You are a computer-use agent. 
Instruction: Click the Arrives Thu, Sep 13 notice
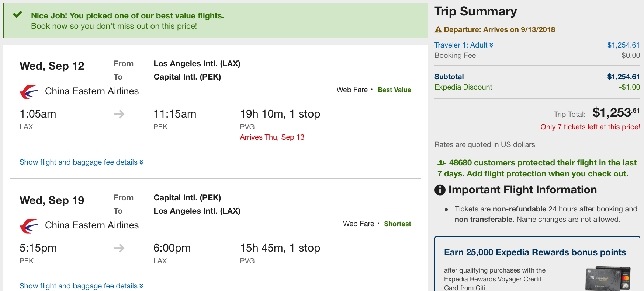(x=272, y=137)
